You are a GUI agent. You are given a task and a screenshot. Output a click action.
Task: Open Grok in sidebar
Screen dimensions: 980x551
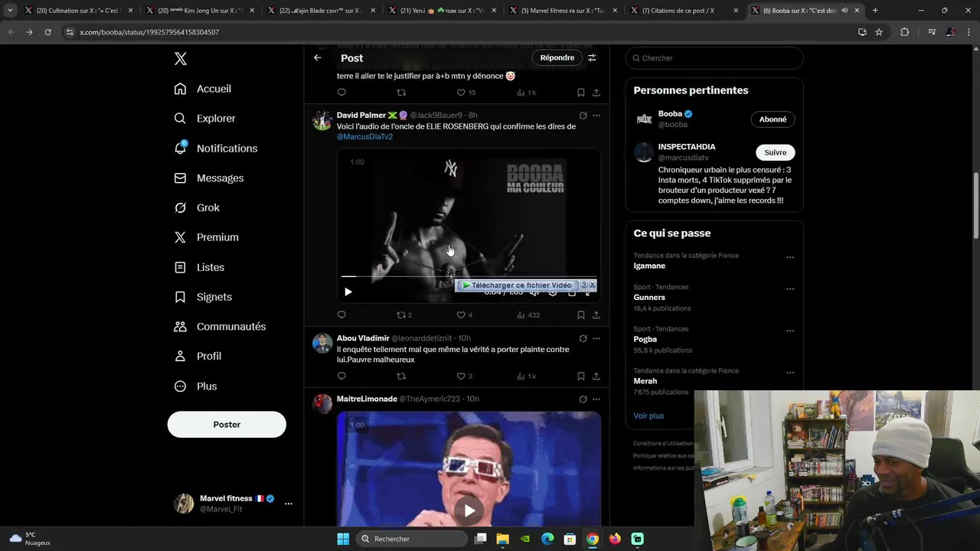(x=197, y=207)
